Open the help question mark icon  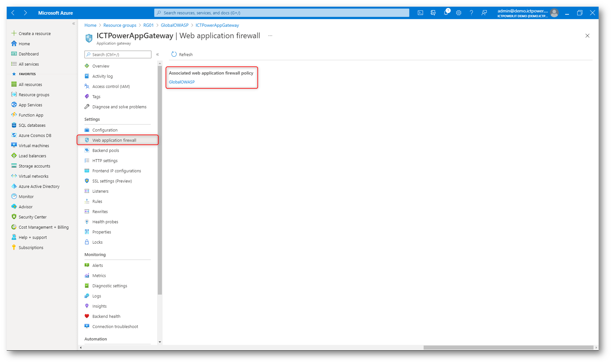[x=471, y=13]
